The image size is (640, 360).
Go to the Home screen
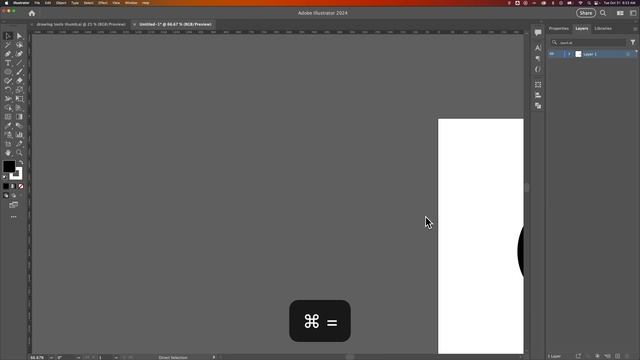32,13
